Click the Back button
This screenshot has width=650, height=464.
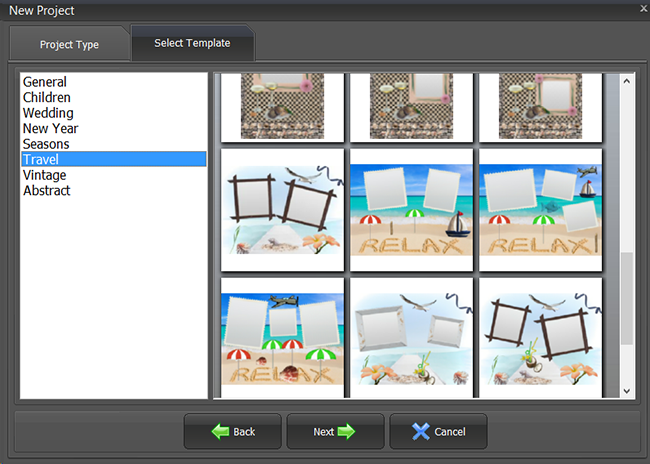tap(233, 432)
